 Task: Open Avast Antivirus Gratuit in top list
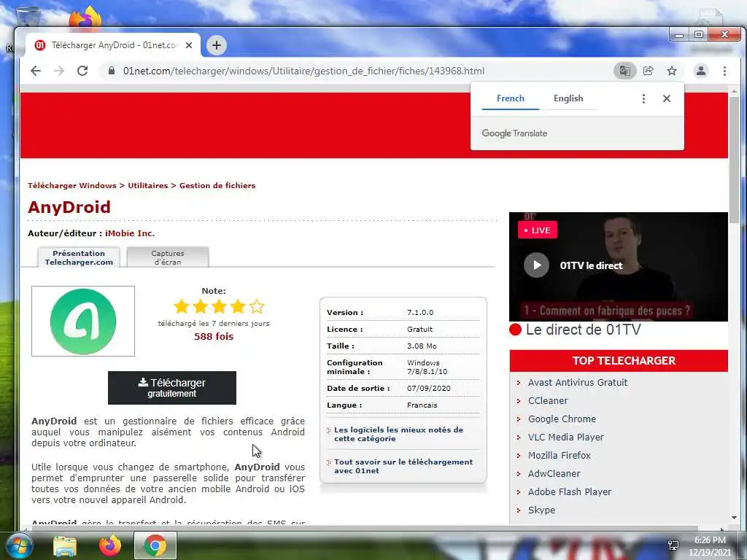pyautogui.click(x=578, y=382)
